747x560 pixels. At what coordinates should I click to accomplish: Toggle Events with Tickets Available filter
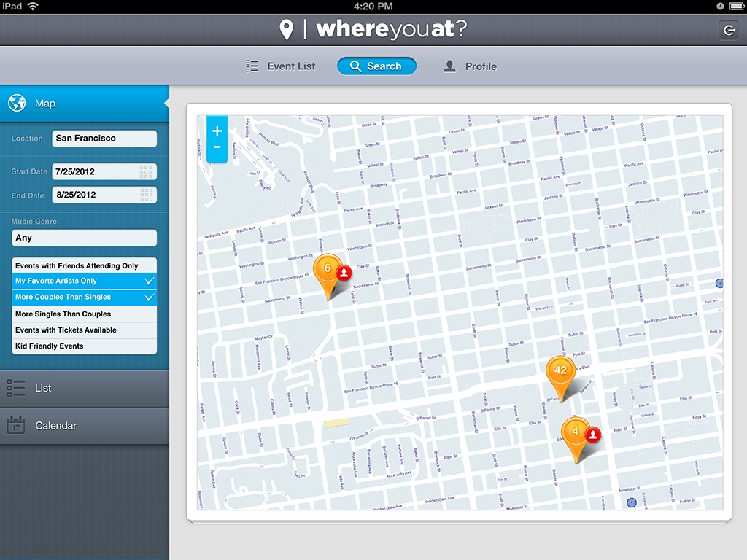coord(85,330)
